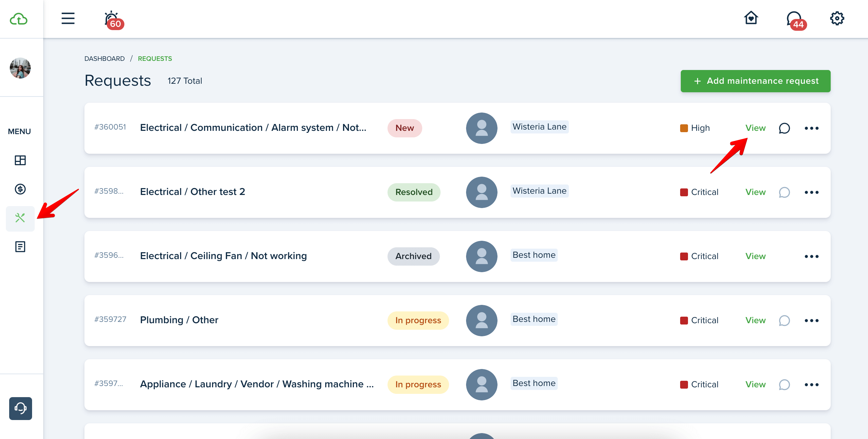The image size is (868, 439).
Task: Click tenant avatar on Other test 2 row
Action: pos(481,192)
